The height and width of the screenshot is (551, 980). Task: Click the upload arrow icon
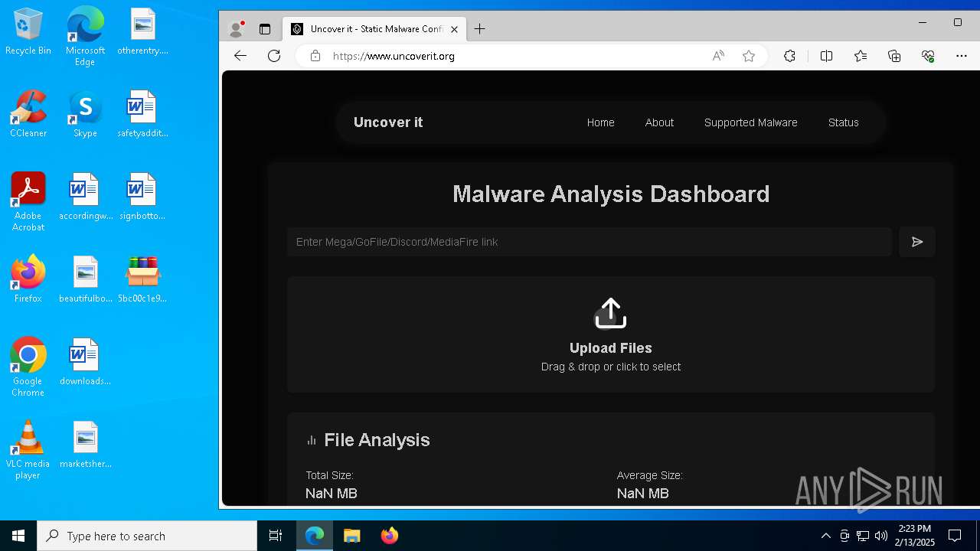pos(611,313)
